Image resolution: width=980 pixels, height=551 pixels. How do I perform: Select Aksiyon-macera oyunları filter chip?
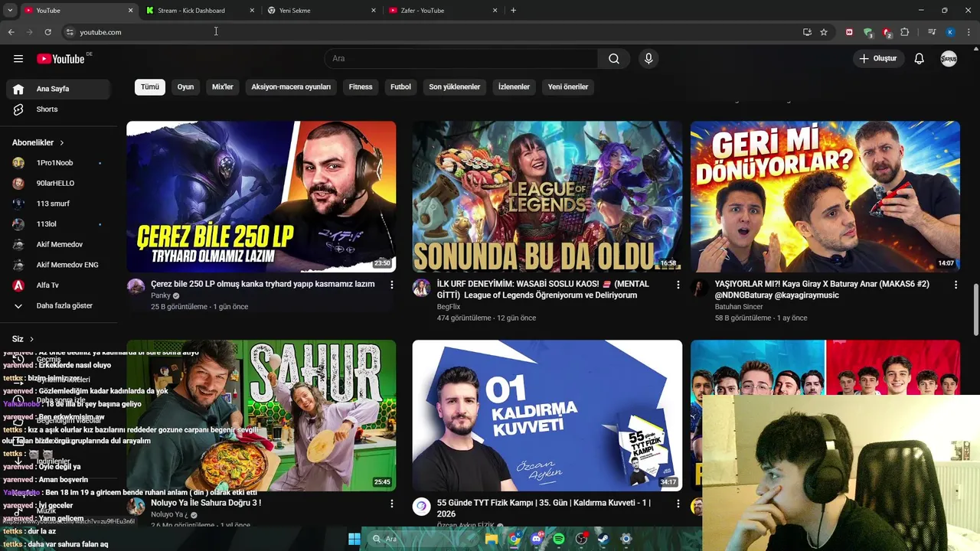point(291,86)
